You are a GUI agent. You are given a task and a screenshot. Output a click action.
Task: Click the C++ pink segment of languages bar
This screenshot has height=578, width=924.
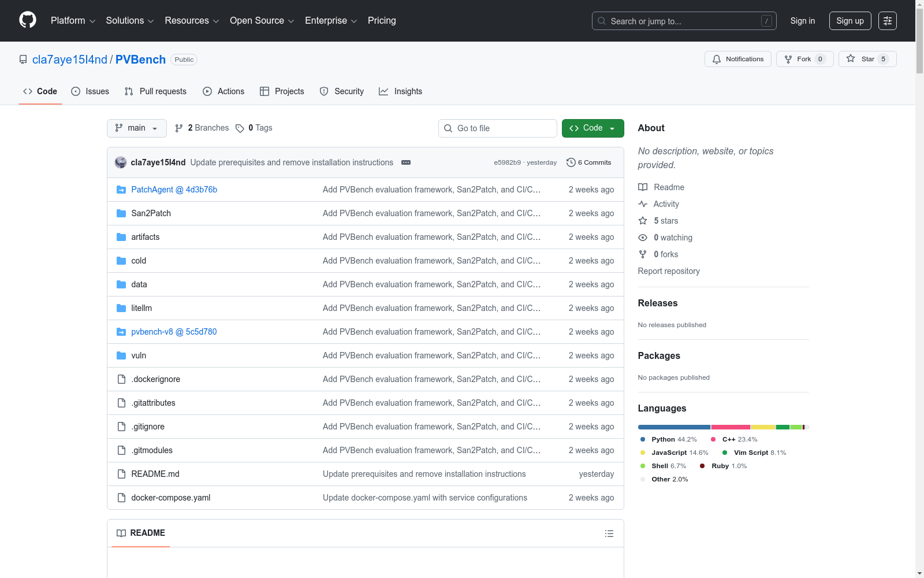click(731, 427)
